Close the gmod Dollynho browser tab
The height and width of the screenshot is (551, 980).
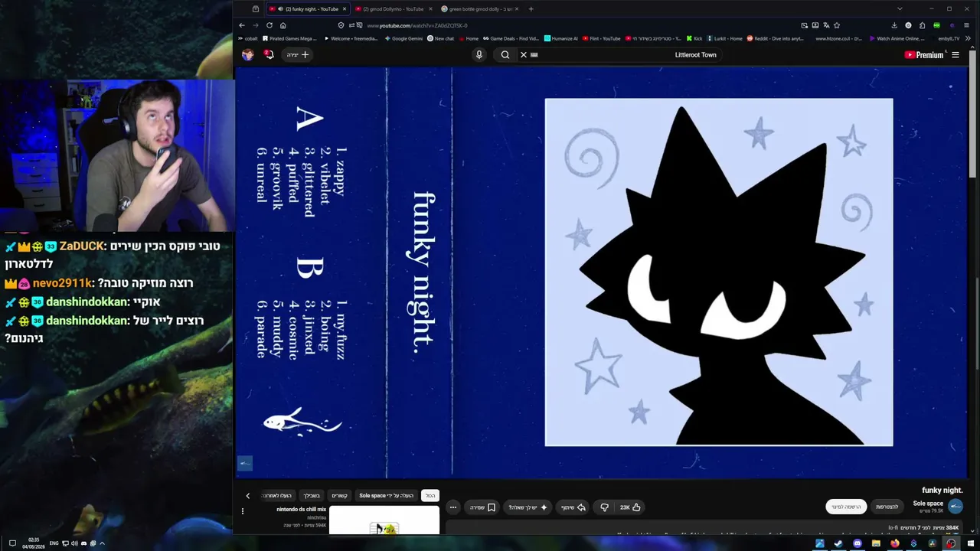point(430,9)
